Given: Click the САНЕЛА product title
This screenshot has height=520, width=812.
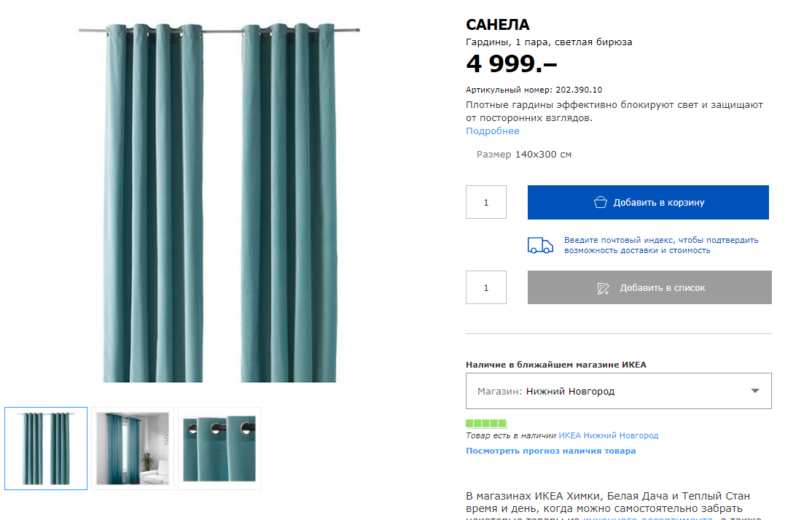Looking at the screenshot, I should [497, 24].
